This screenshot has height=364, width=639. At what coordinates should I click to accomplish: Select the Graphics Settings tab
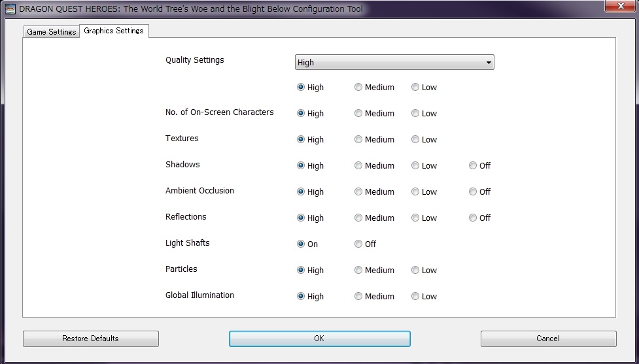(x=114, y=31)
